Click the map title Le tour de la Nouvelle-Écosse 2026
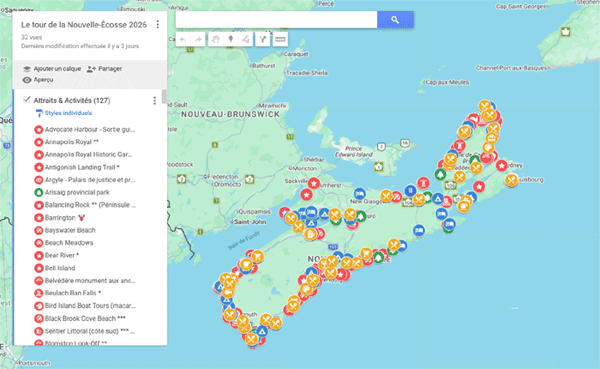 point(84,25)
